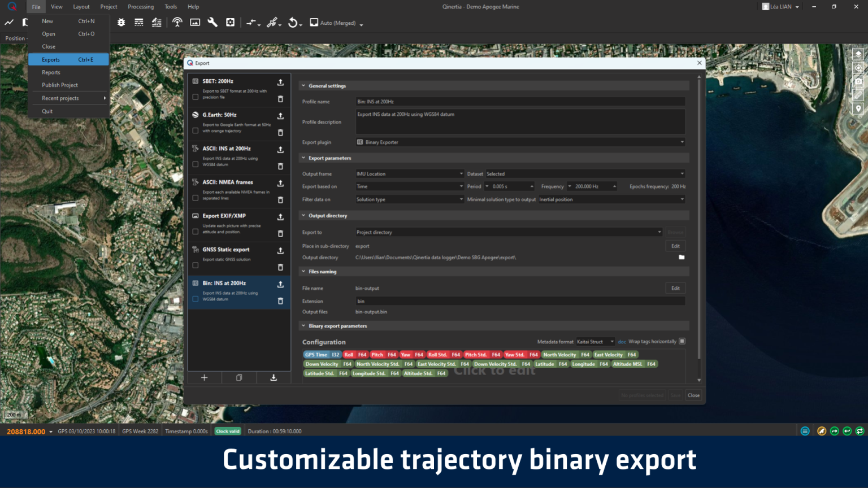The width and height of the screenshot is (868, 488).
Task: Open the wrench tool in the toolbar
Action: click(212, 23)
